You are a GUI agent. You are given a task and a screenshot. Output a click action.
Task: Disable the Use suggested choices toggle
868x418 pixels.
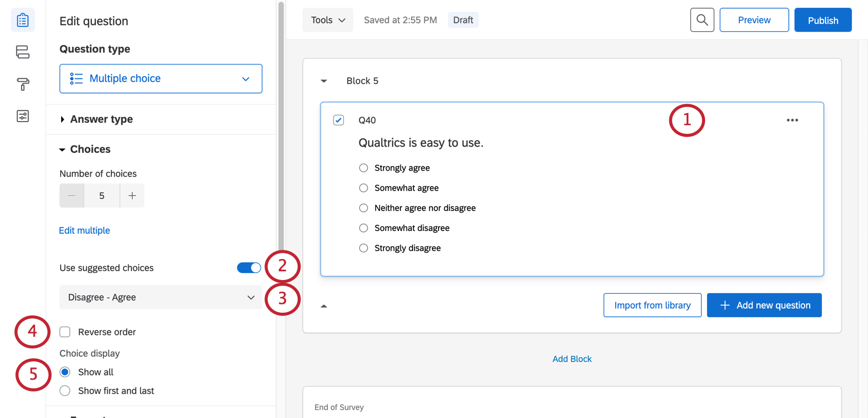(x=249, y=267)
